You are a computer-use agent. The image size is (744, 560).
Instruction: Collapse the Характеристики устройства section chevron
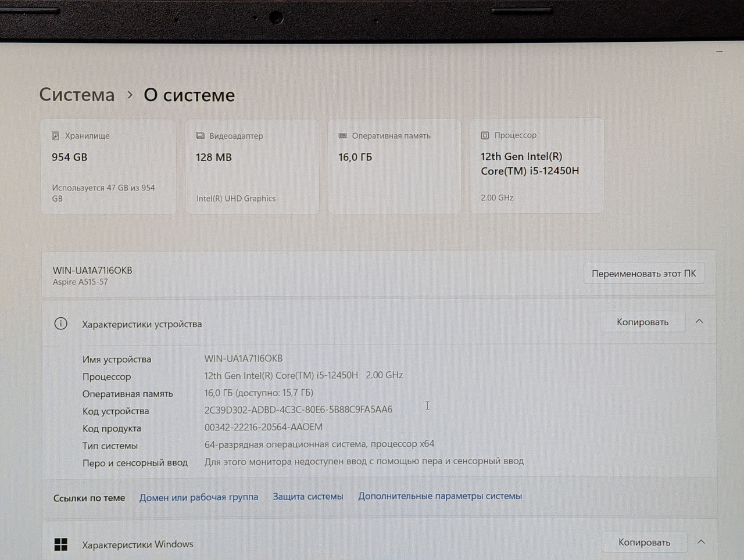pyautogui.click(x=699, y=322)
